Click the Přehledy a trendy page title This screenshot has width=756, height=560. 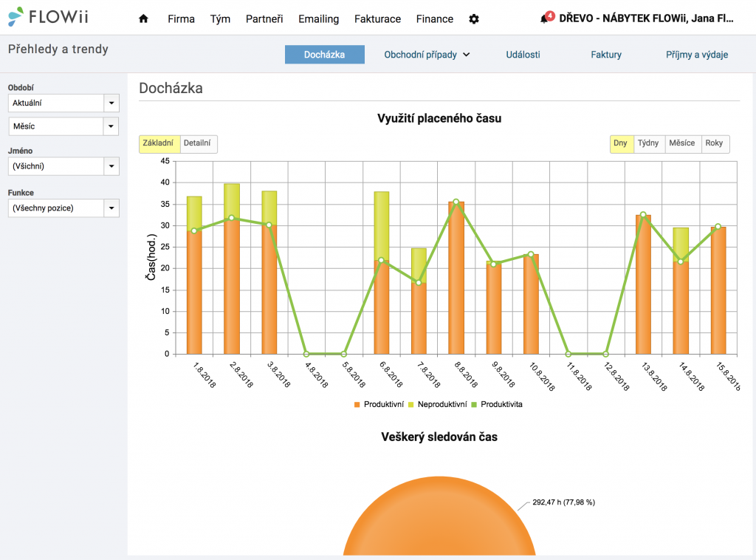pyautogui.click(x=58, y=49)
